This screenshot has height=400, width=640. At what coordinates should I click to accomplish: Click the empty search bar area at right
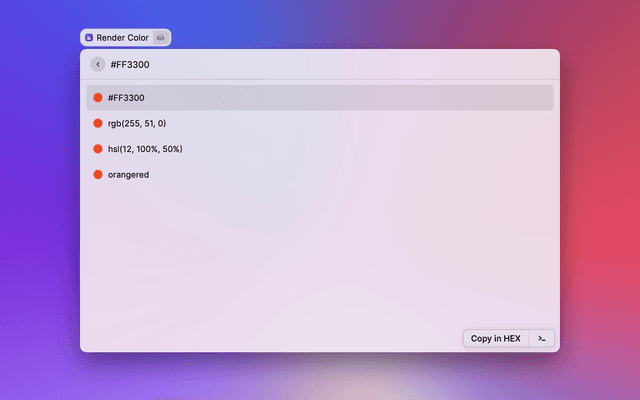coord(400,64)
